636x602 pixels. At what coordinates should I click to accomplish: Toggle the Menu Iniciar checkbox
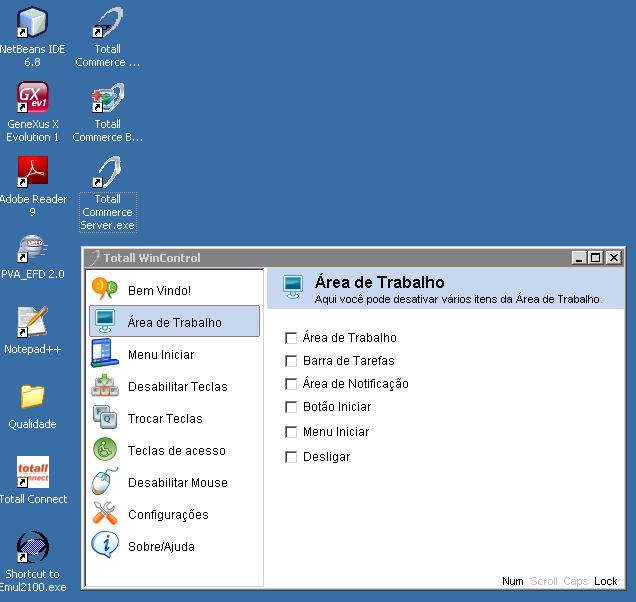292,432
